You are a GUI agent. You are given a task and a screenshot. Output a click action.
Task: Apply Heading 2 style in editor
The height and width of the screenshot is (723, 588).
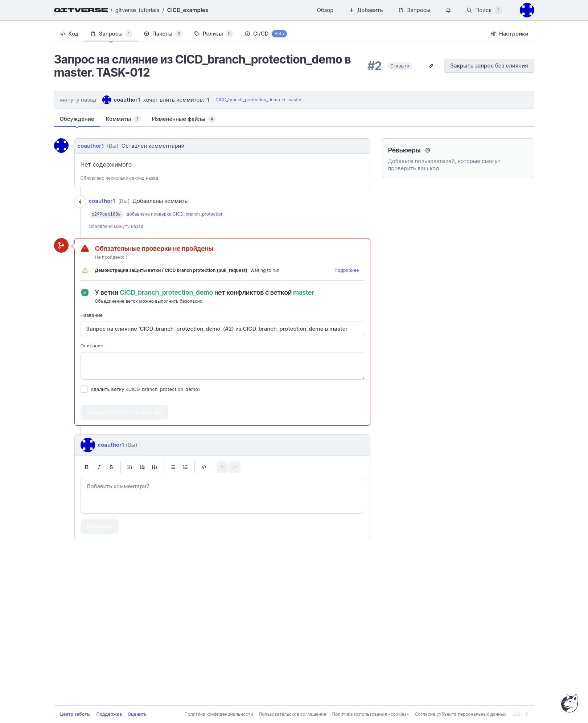pyautogui.click(x=142, y=467)
